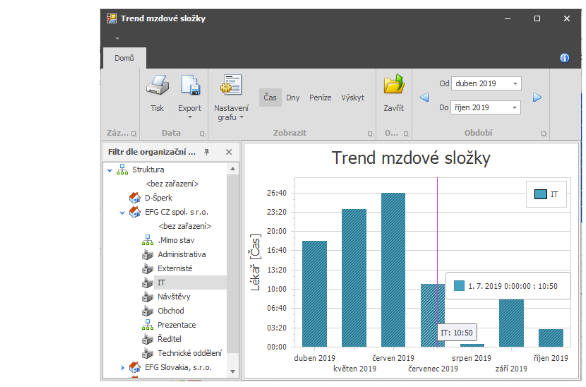Click the Administrativa department icon
The height and width of the screenshot is (387, 586).
[148, 255]
